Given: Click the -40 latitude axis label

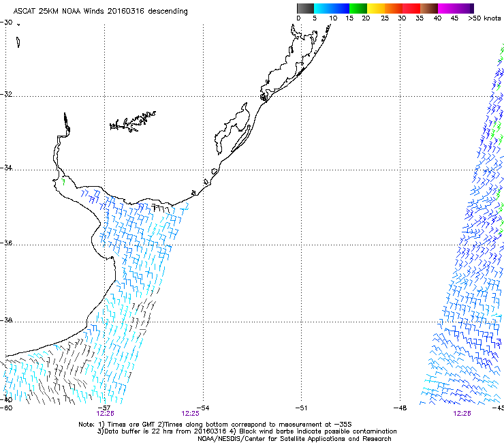Looking at the screenshot, I should pos(6,400).
